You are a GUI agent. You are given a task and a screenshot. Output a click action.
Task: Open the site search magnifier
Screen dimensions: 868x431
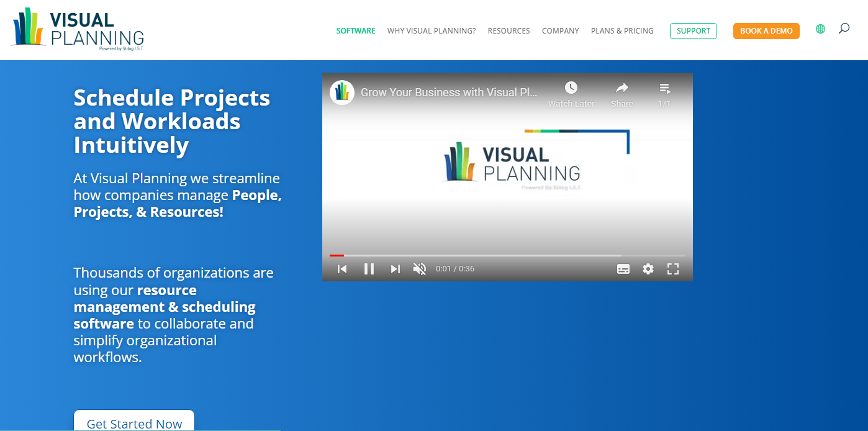point(844,29)
